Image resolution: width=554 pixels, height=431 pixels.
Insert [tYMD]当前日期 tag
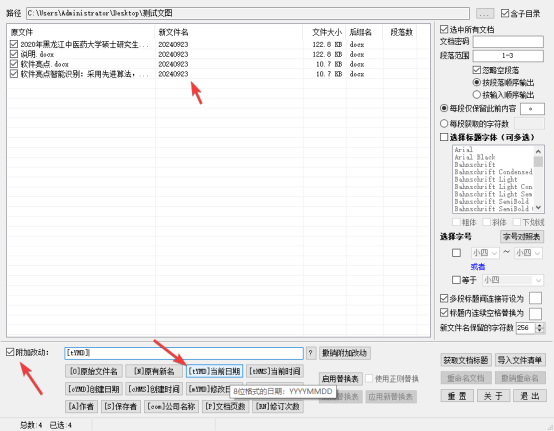point(214,371)
